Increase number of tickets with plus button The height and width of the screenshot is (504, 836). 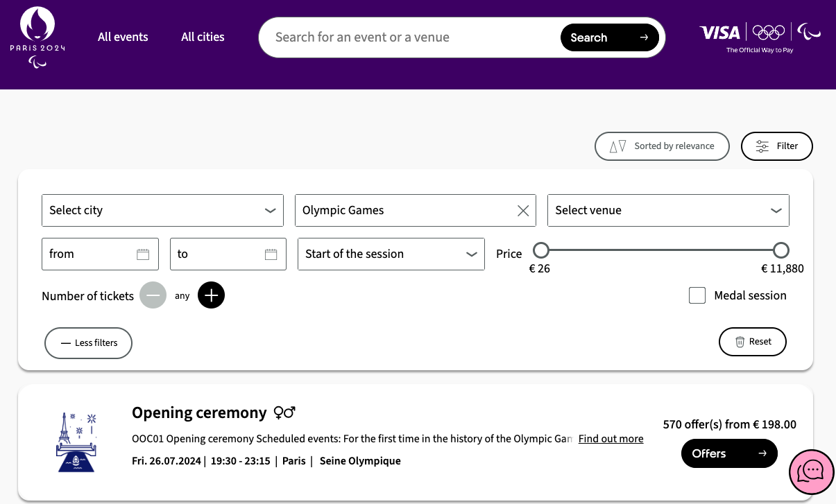[211, 295]
